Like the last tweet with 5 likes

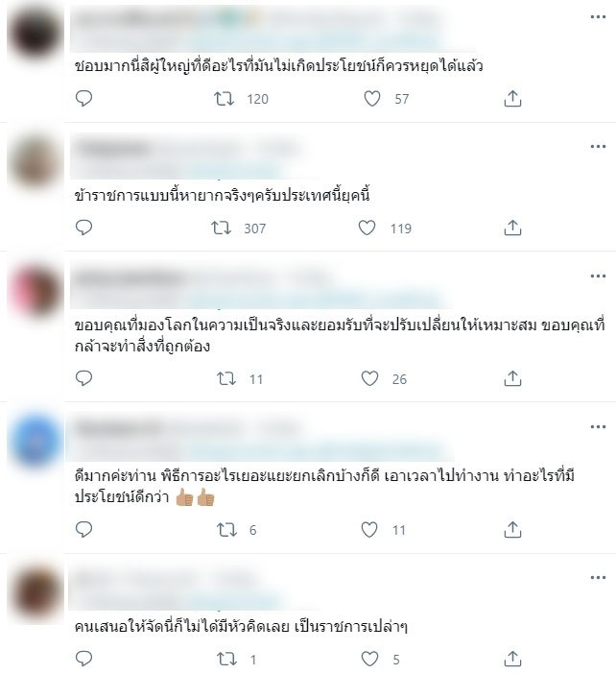(x=369, y=659)
